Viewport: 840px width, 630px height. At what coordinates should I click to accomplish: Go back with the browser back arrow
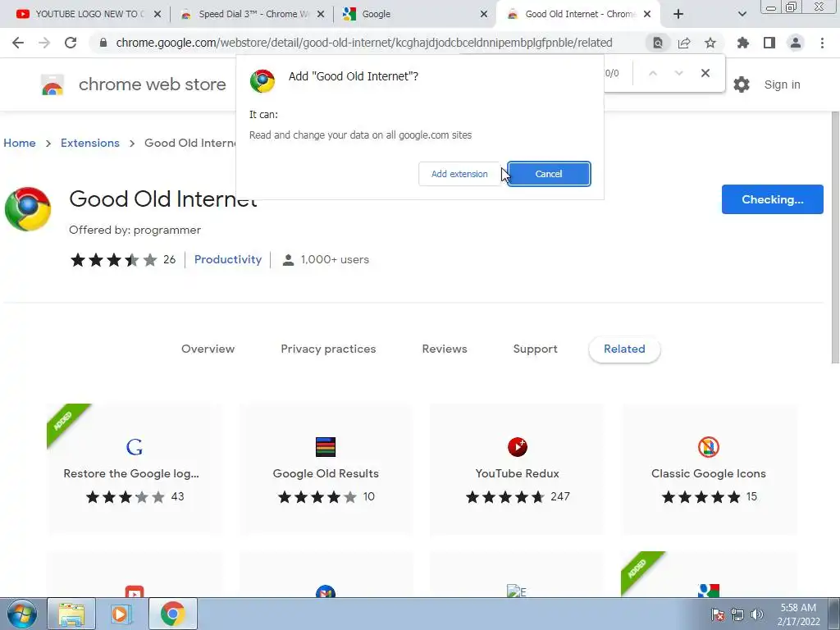(18, 43)
